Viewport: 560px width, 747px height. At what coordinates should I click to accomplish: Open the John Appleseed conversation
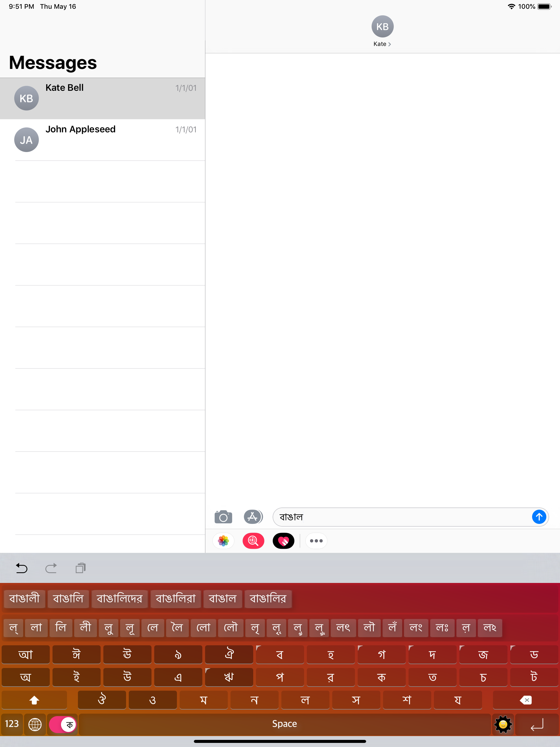click(102, 140)
